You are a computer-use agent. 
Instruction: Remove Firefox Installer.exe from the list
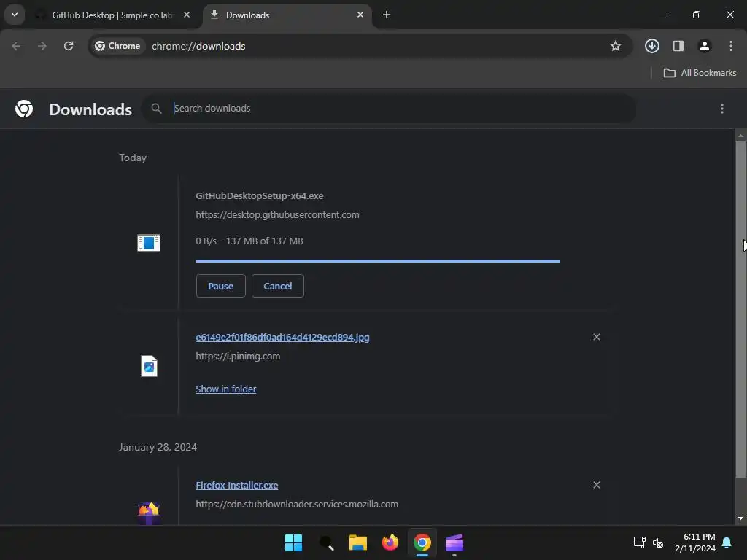pos(597,485)
